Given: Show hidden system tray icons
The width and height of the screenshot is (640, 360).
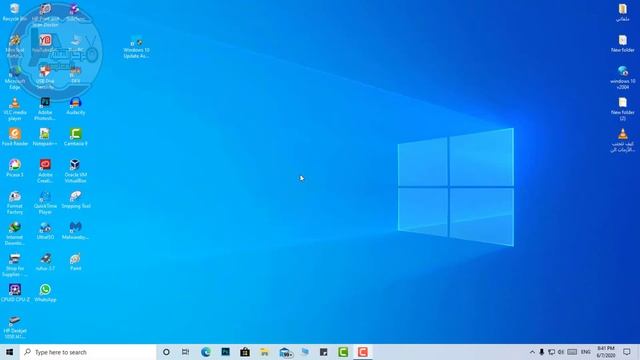Looking at the screenshot, I should point(532,352).
